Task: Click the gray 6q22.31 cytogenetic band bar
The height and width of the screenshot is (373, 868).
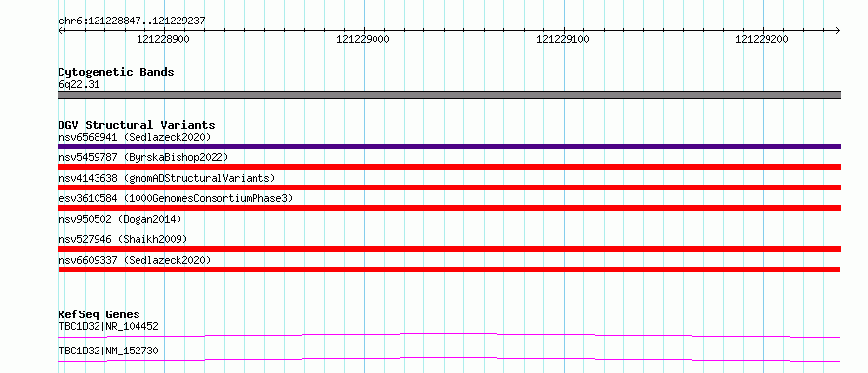Action: click(x=449, y=95)
